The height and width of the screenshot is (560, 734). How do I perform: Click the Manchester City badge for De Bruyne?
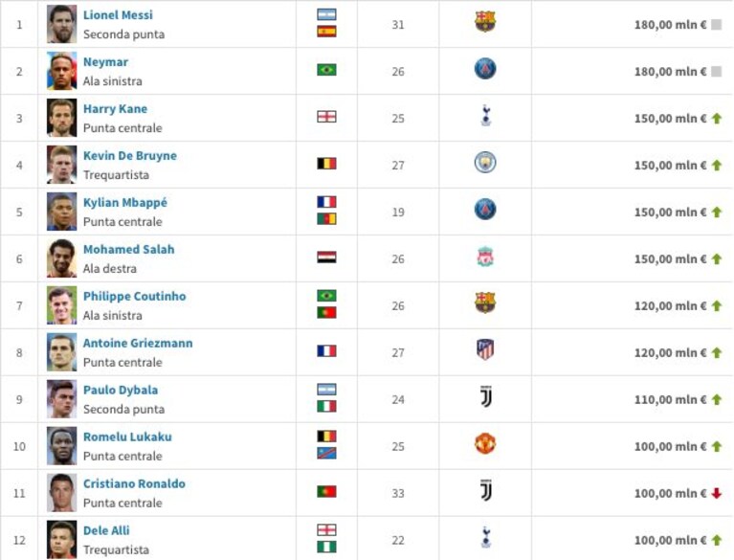click(x=485, y=163)
